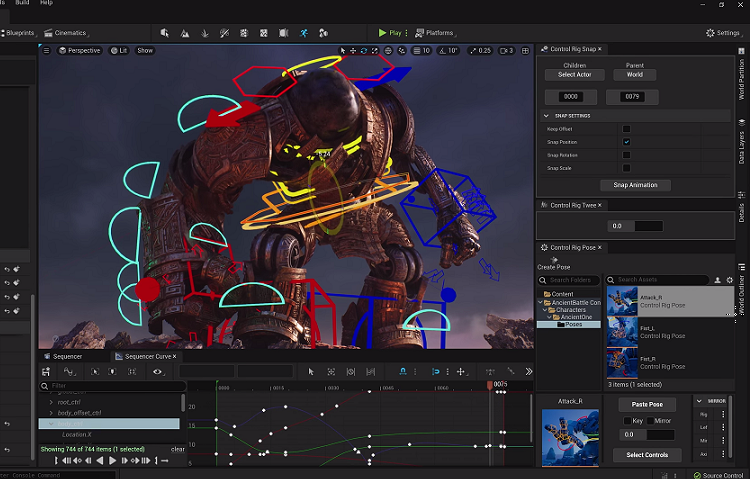Open the Platforms dropdown
750x479 pixels.
pos(435,33)
